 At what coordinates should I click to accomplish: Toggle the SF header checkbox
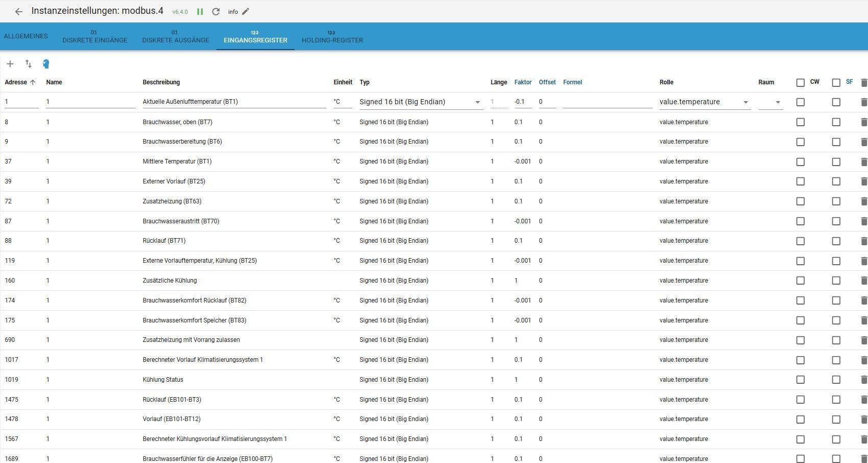pos(836,82)
